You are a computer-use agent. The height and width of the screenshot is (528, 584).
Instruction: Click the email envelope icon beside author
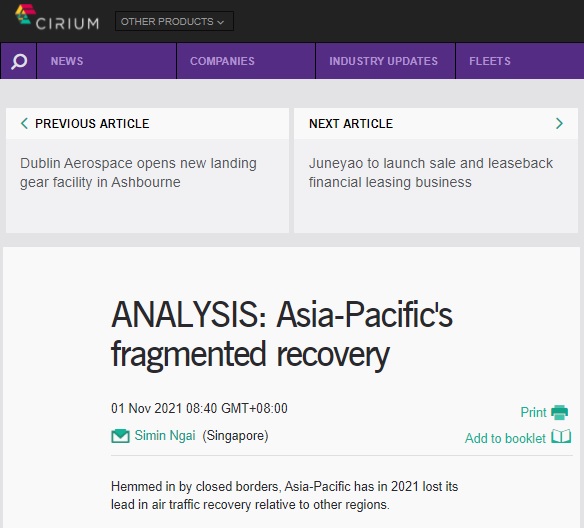tap(120, 436)
